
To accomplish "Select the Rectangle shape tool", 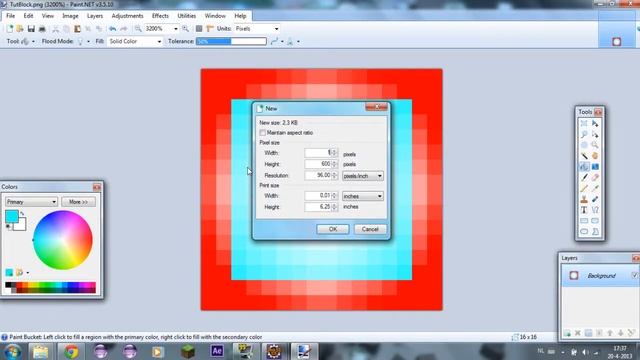I will [x=584, y=221].
